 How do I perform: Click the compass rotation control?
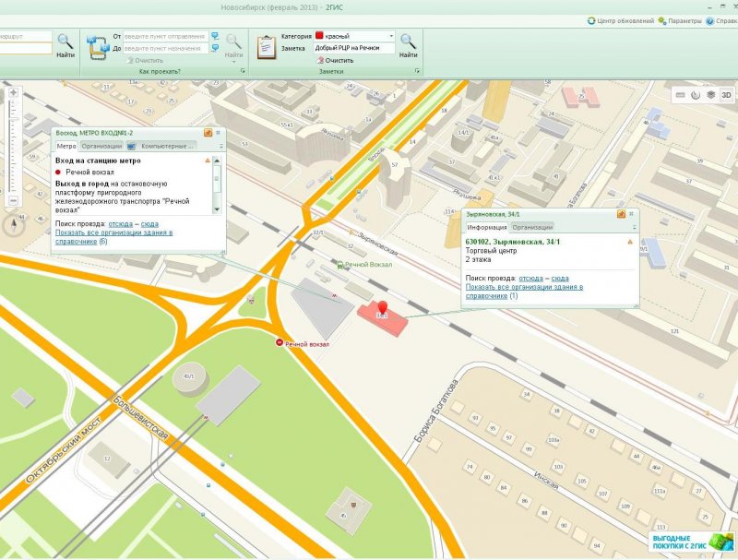coord(14,224)
